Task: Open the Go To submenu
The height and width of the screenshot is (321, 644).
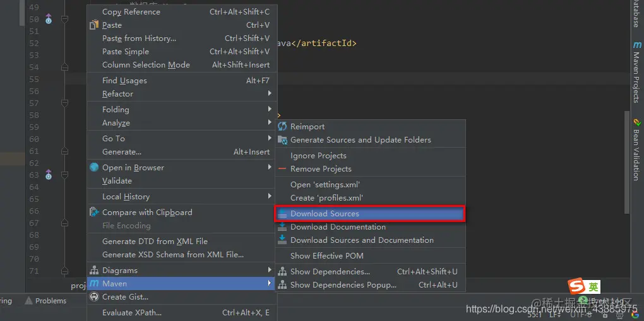Action: pyautogui.click(x=182, y=139)
